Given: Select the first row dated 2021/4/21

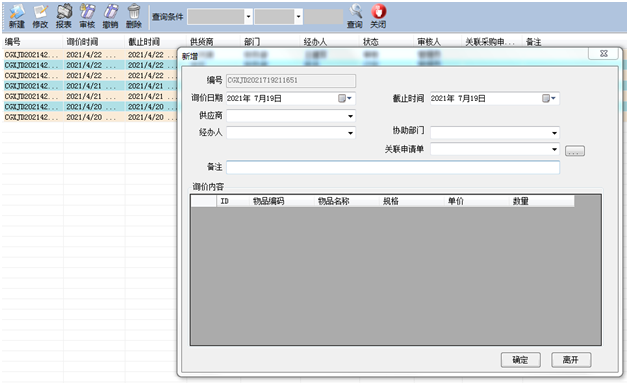Looking at the screenshot, I should [89, 86].
